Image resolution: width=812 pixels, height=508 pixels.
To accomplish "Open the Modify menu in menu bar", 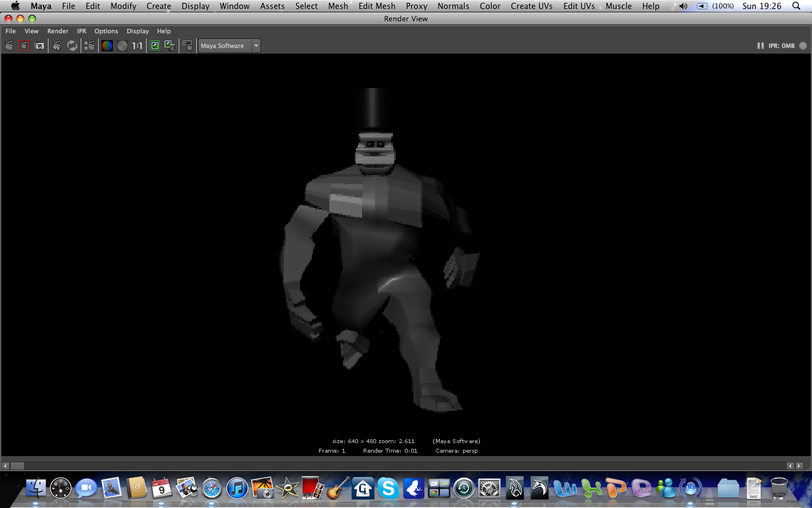I will click(123, 6).
